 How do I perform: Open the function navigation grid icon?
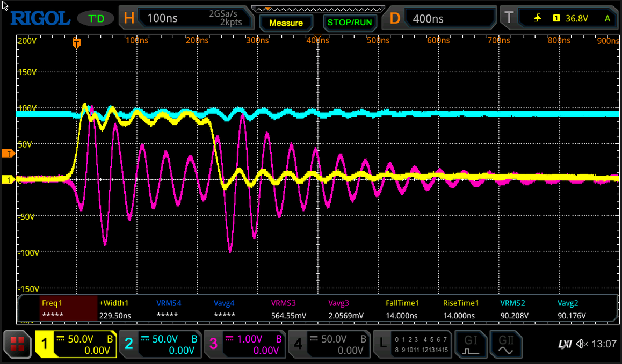click(x=17, y=344)
